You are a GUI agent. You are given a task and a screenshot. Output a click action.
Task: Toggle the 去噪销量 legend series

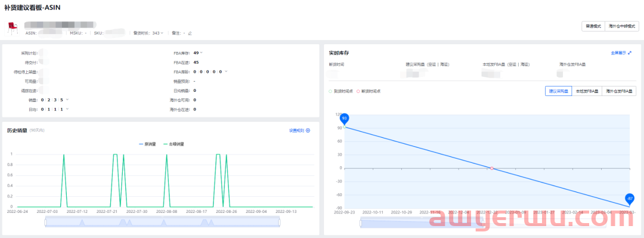click(x=174, y=144)
